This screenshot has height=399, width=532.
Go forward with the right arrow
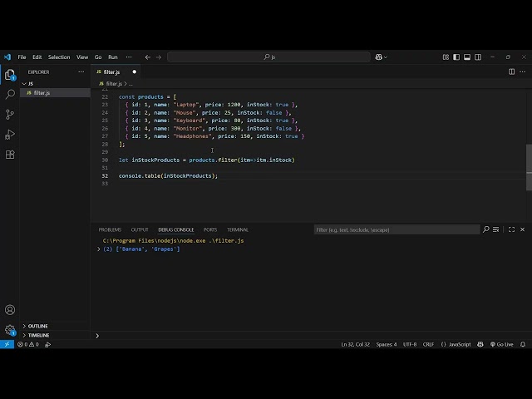click(159, 57)
